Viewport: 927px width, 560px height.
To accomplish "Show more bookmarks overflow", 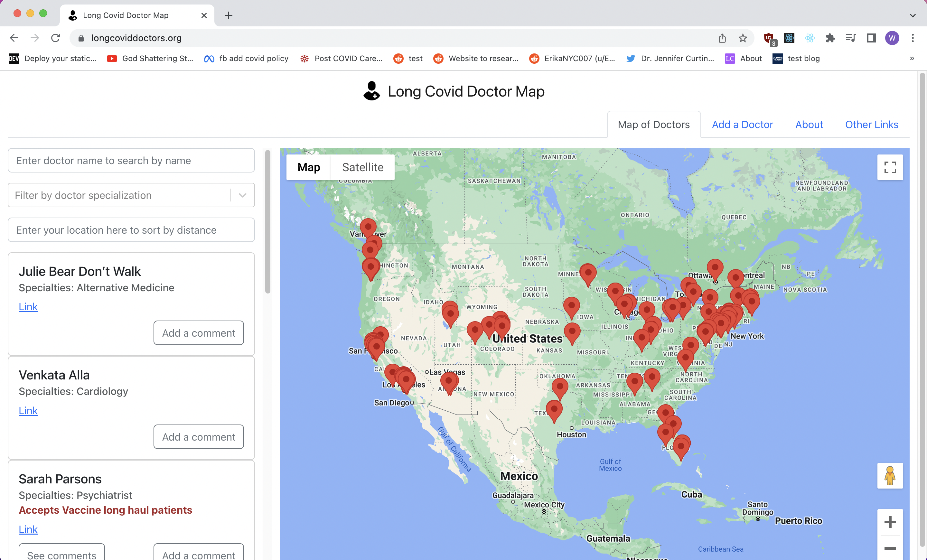I will tap(912, 58).
